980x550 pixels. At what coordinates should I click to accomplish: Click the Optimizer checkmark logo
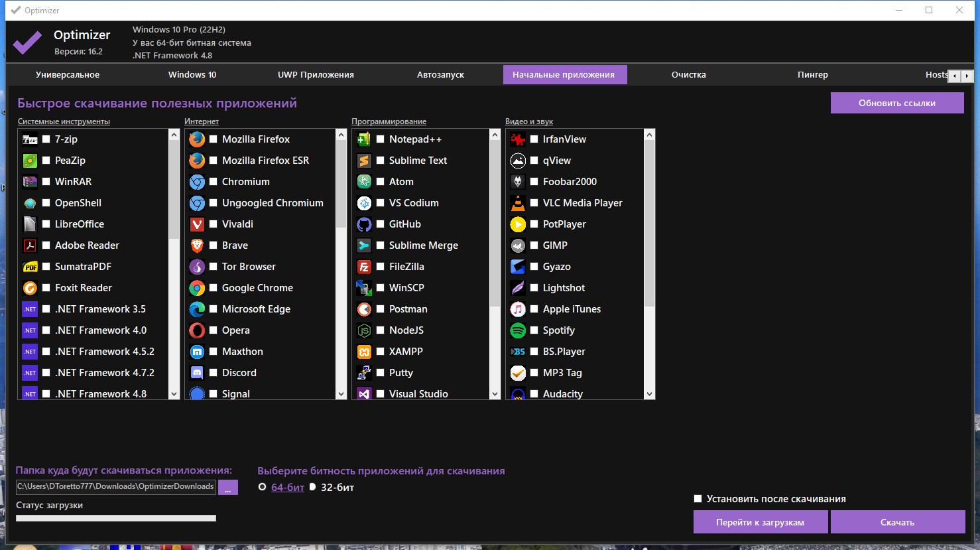coord(27,42)
